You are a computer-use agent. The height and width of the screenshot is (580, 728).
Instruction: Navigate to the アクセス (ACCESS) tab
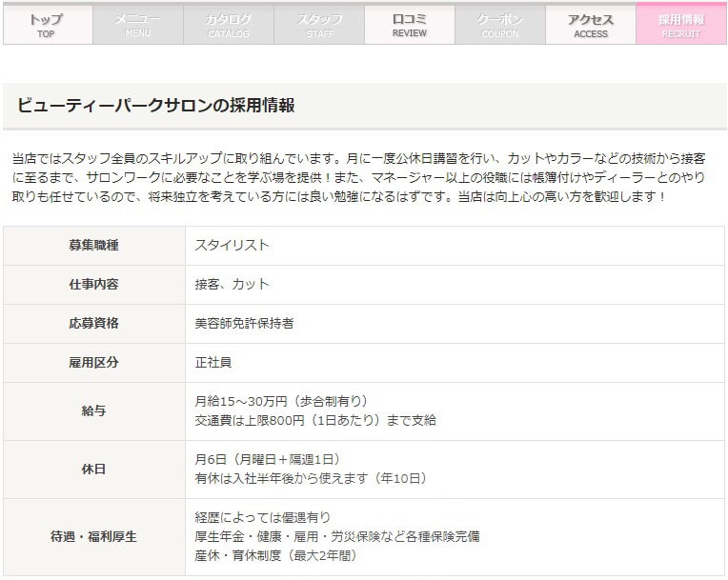[x=590, y=25]
